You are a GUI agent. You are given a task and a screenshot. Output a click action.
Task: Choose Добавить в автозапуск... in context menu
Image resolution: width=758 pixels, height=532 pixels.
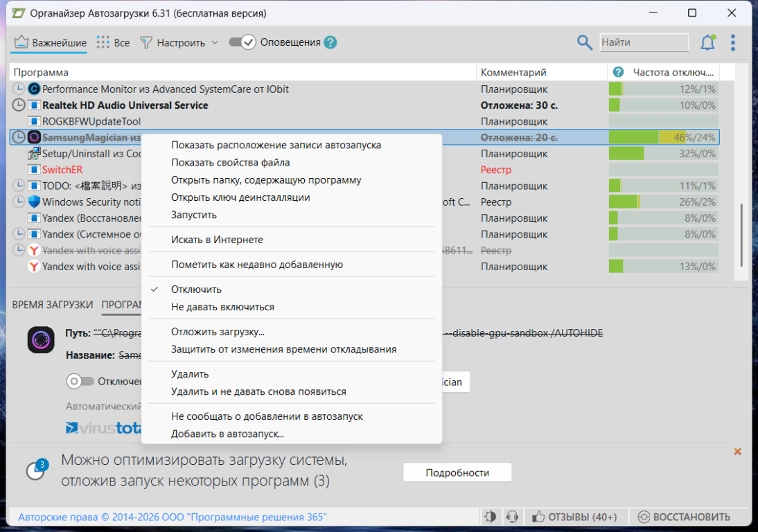coord(227,434)
